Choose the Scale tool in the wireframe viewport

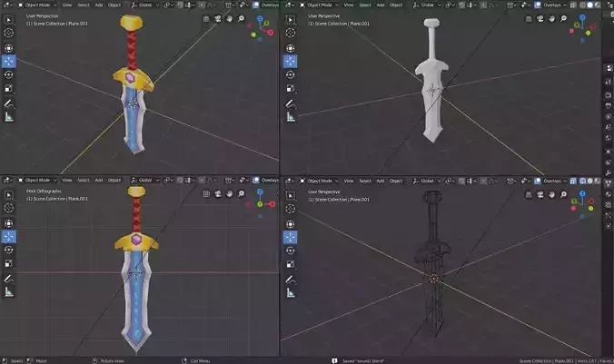coord(290,264)
